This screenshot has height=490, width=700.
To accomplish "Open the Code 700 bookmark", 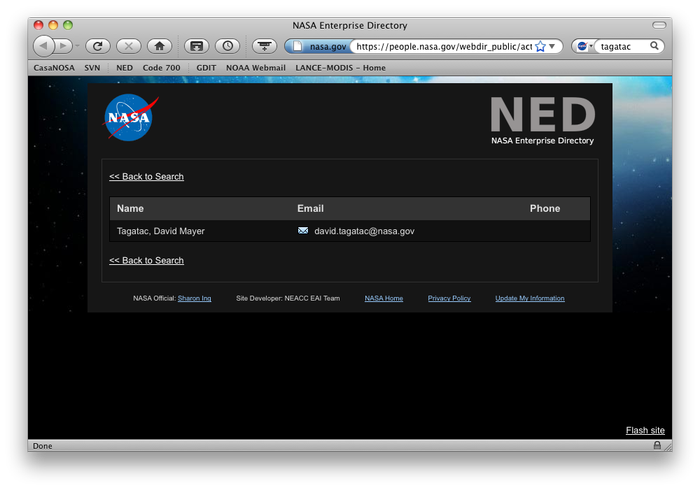I will (162, 68).
